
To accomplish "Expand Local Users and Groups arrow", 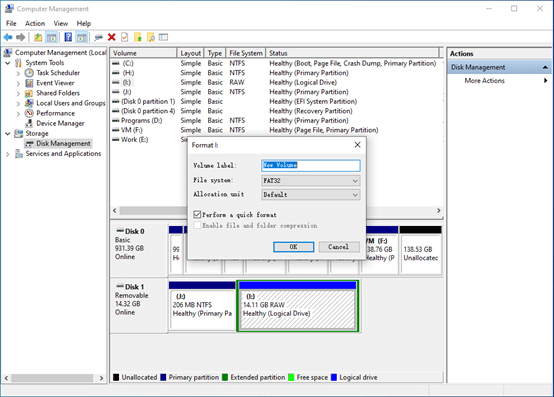I will 18,103.
